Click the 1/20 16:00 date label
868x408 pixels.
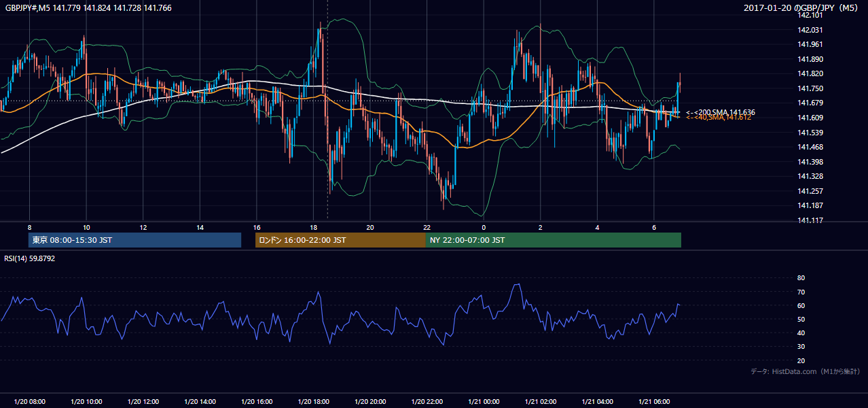click(257, 402)
